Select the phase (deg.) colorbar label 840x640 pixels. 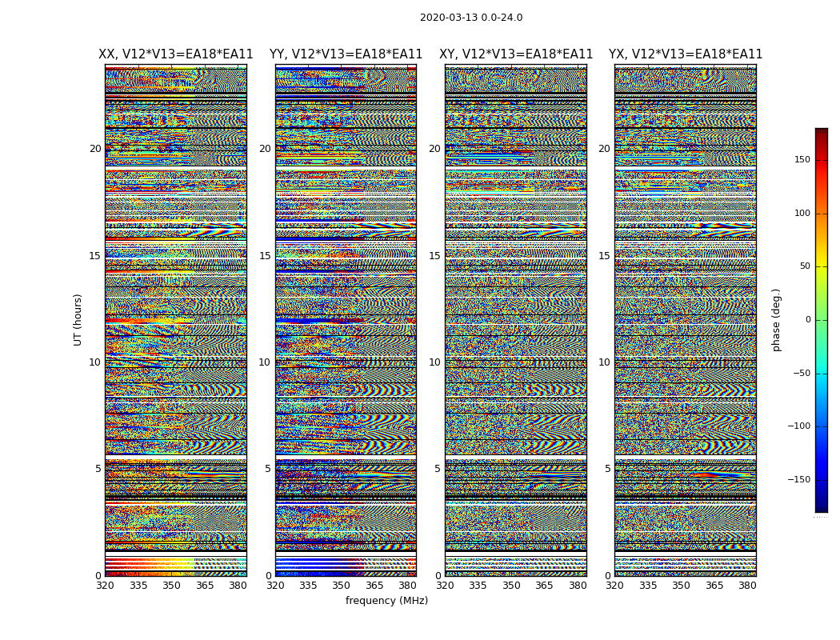776,319
